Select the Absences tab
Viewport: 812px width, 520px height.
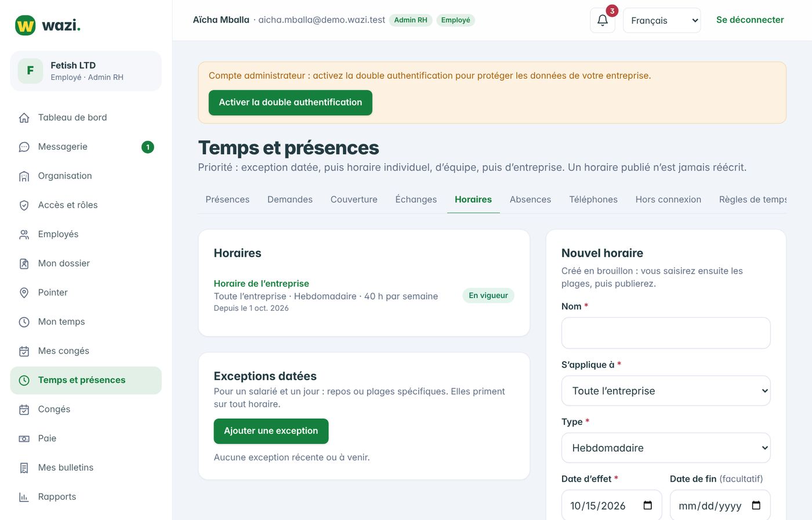point(530,199)
